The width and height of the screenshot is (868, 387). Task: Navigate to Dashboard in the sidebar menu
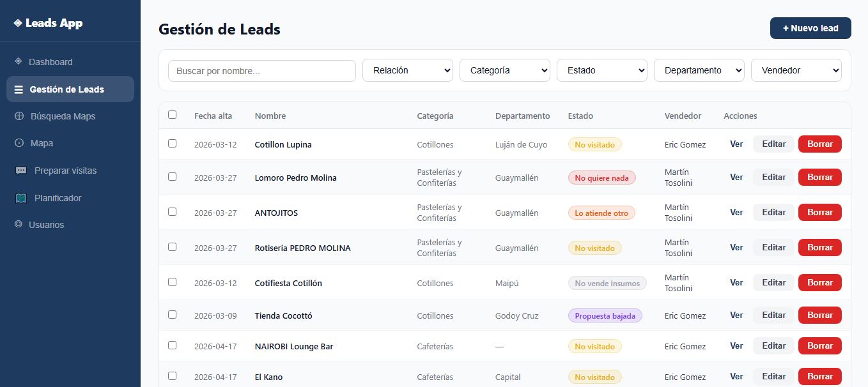[x=51, y=61]
